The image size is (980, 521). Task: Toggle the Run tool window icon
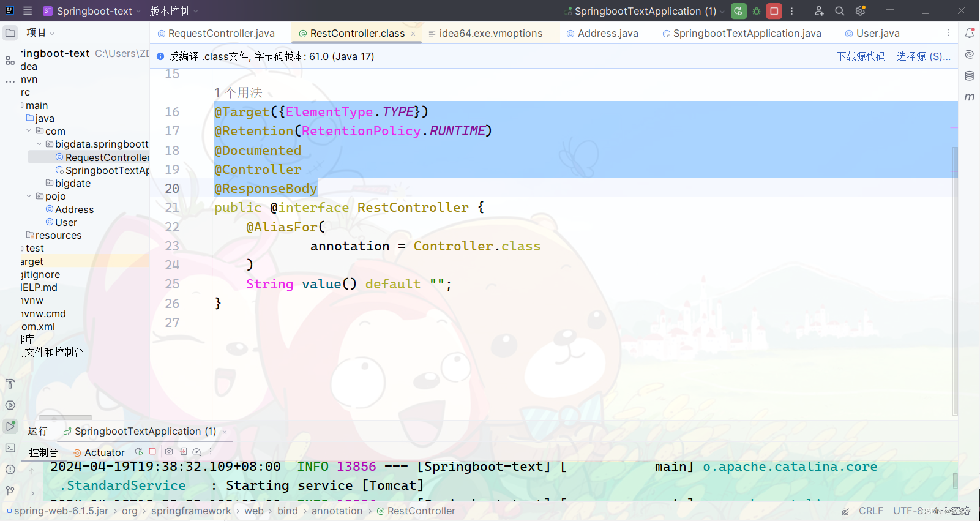coord(10,427)
